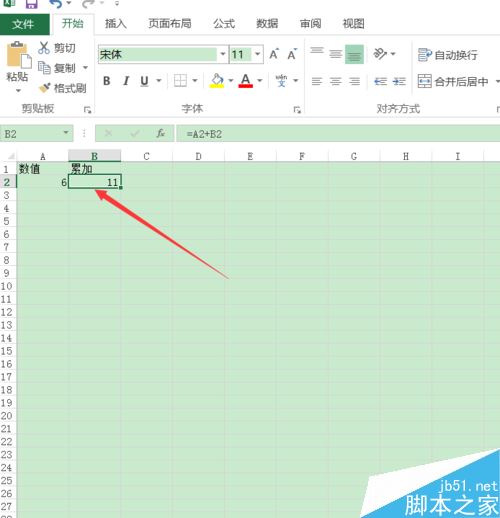This screenshot has height=518, width=500.
Task: Open the 文件 (File) menu
Action: coord(25,24)
